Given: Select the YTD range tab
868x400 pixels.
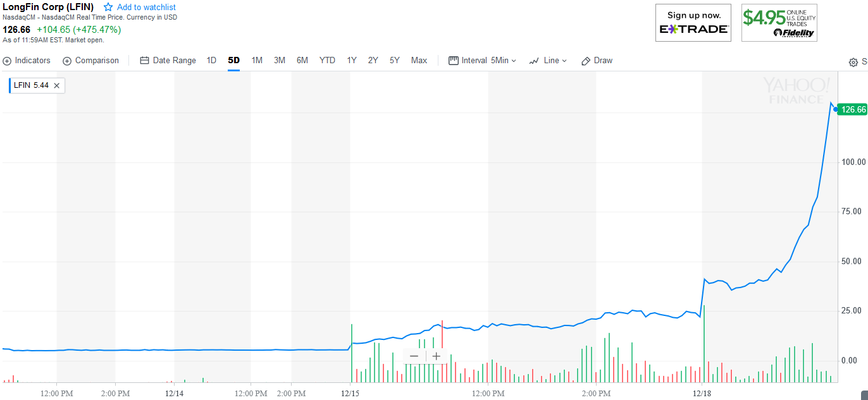Looking at the screenshot, I should click(327, 61).
